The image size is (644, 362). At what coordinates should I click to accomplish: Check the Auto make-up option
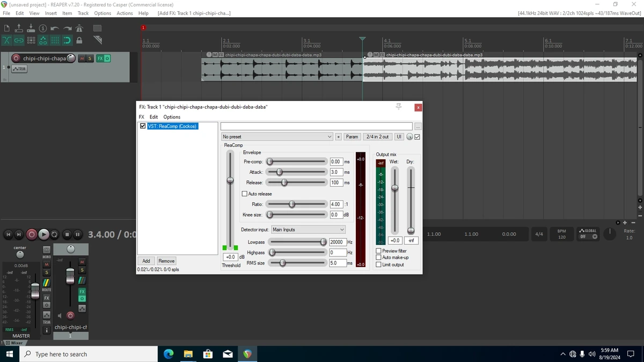[379, 257]
